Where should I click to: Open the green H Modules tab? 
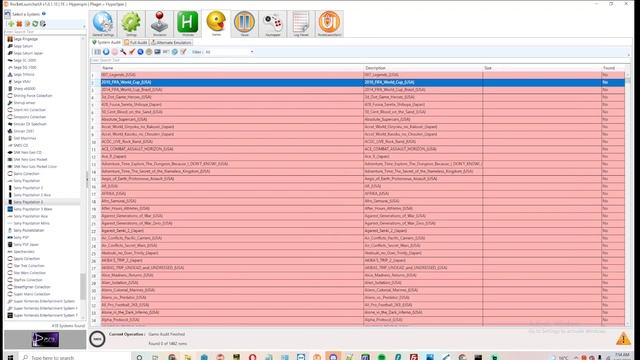tap(187, 24)
